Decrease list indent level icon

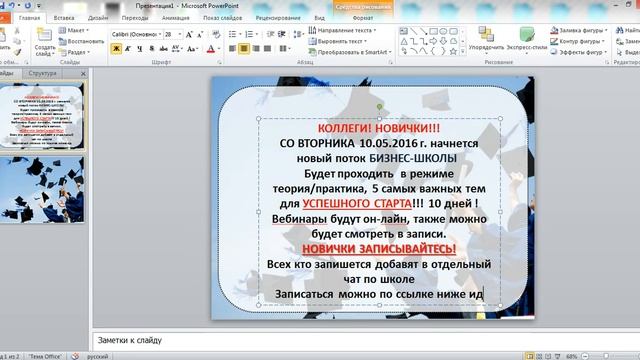(270, 34)
